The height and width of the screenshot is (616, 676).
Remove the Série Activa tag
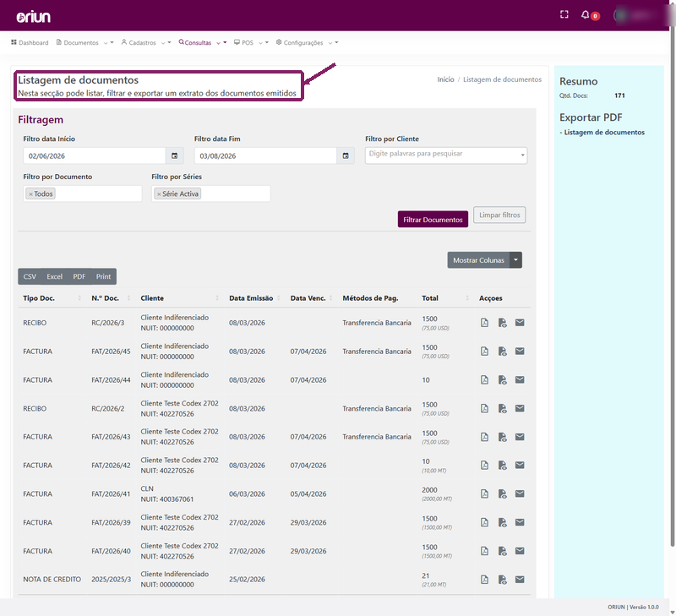tap(159, 194)
